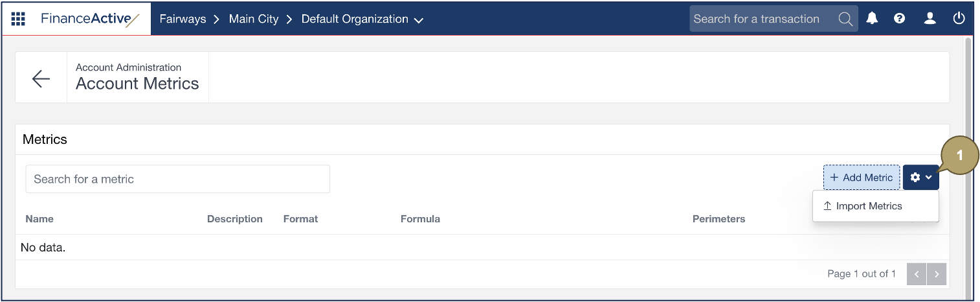Click the search magnifier icon

point(845,19)
